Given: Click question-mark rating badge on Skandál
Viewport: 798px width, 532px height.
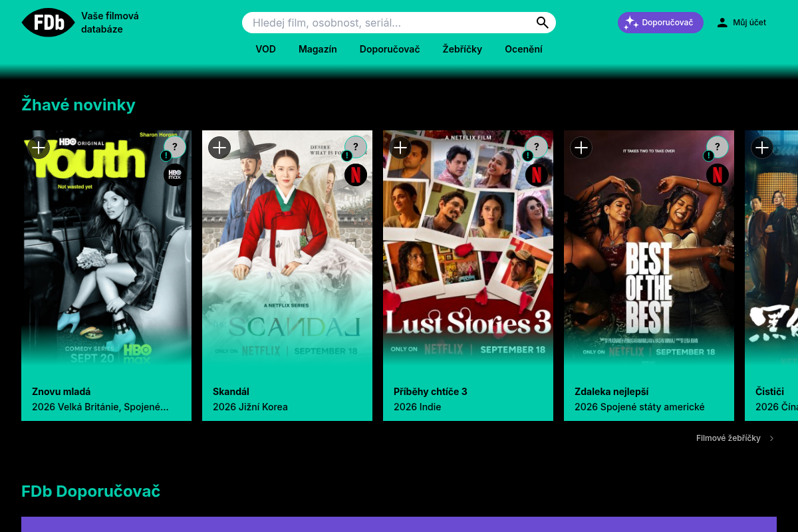Looking at the screenshot, I should coord(356,147).
